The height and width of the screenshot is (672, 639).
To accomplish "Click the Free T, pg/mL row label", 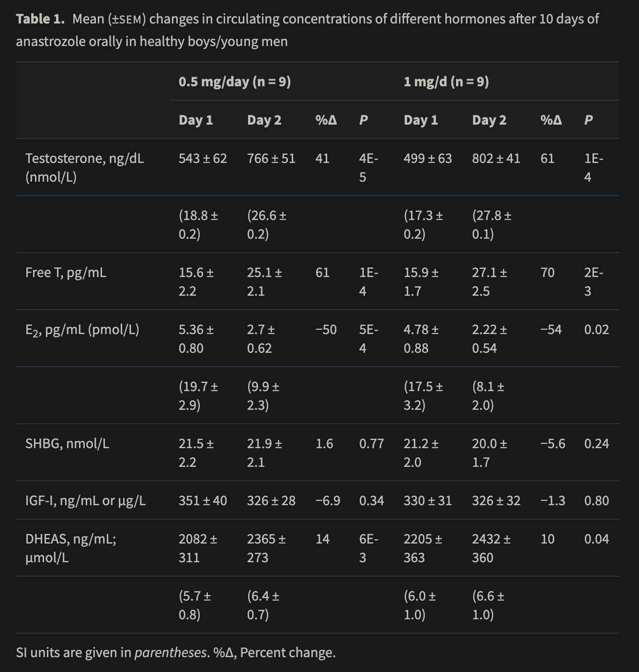I will (x=66, y=272).
